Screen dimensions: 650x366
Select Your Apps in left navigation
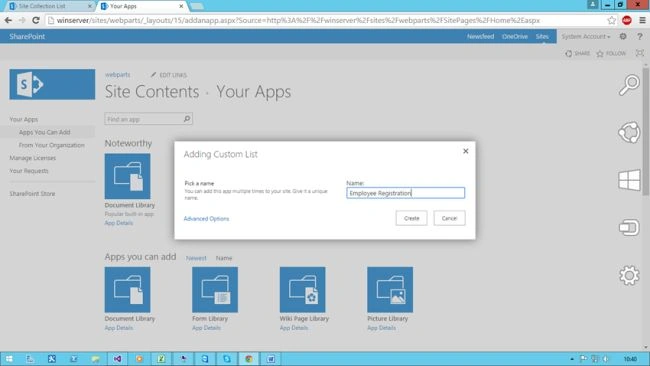[24, 119]
